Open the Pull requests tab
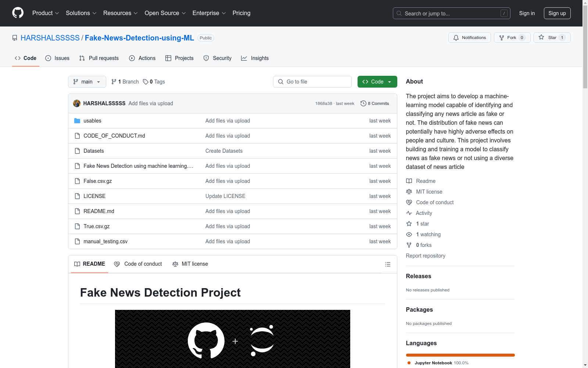This screenshot has height=368, width=588. (99, 58)
